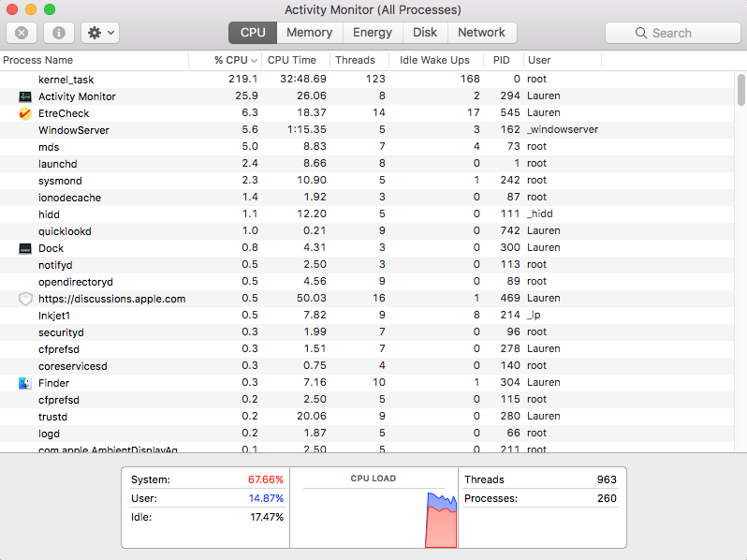Select the trustd process row

tap(367, 417)
